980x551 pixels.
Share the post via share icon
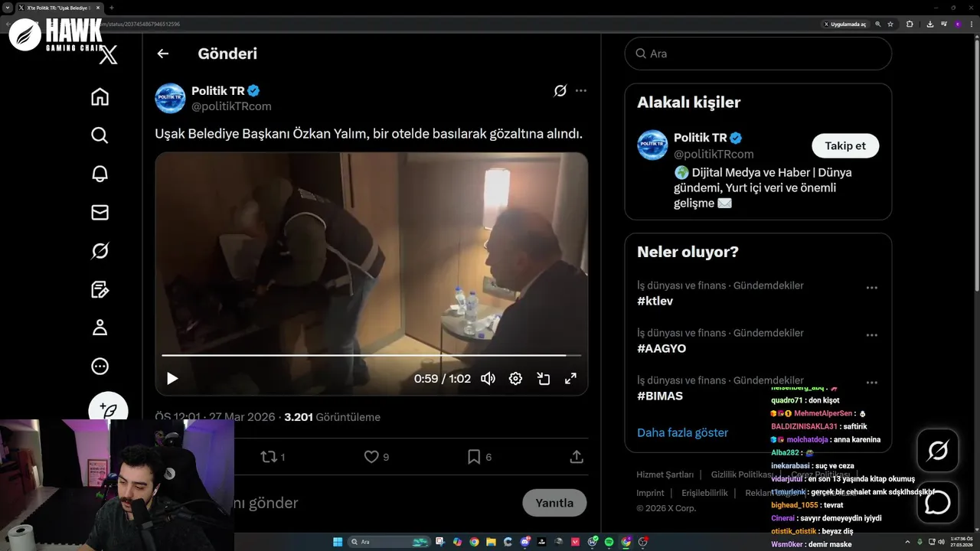(x=577, y=457)
